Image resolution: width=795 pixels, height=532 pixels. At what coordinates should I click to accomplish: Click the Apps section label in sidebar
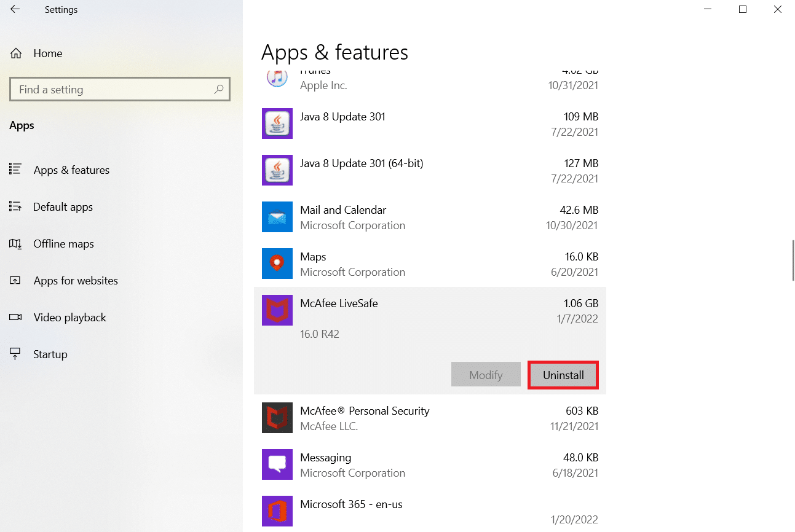coord(22,126)
